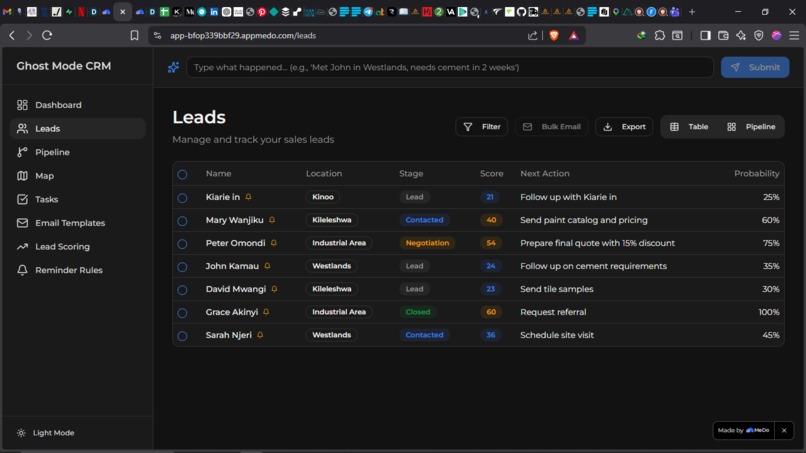Image resolution: width=806 pixels, height=453 pixels.
Task: Select the David Mwangi lead checkbox
Action: [182, 290]
